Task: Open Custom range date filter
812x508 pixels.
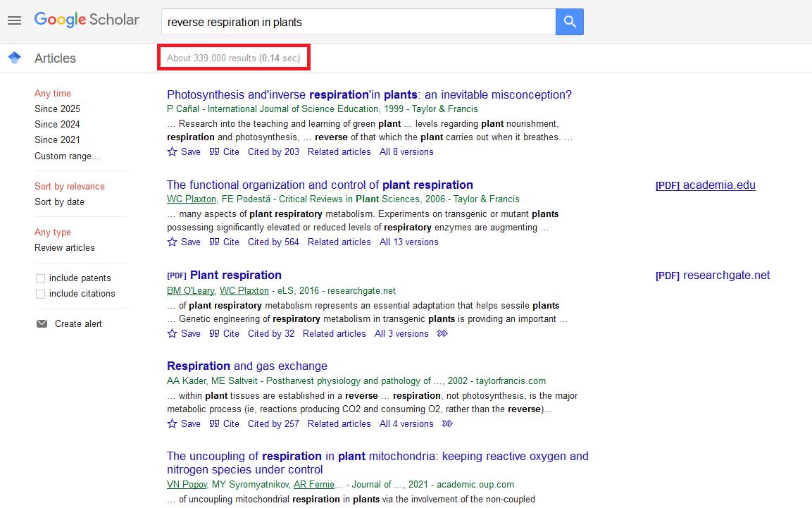Action: tap(67, 156)
